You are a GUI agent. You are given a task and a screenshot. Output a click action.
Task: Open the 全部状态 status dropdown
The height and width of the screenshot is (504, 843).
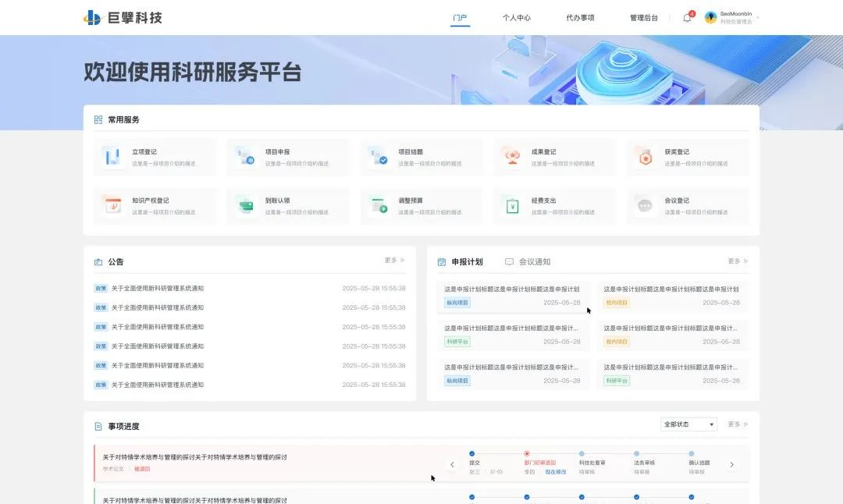point(688,424)
